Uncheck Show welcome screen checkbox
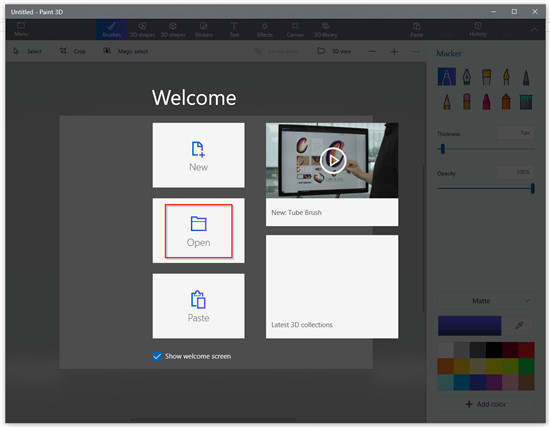 pyautogui.click(x=157, y=356)
